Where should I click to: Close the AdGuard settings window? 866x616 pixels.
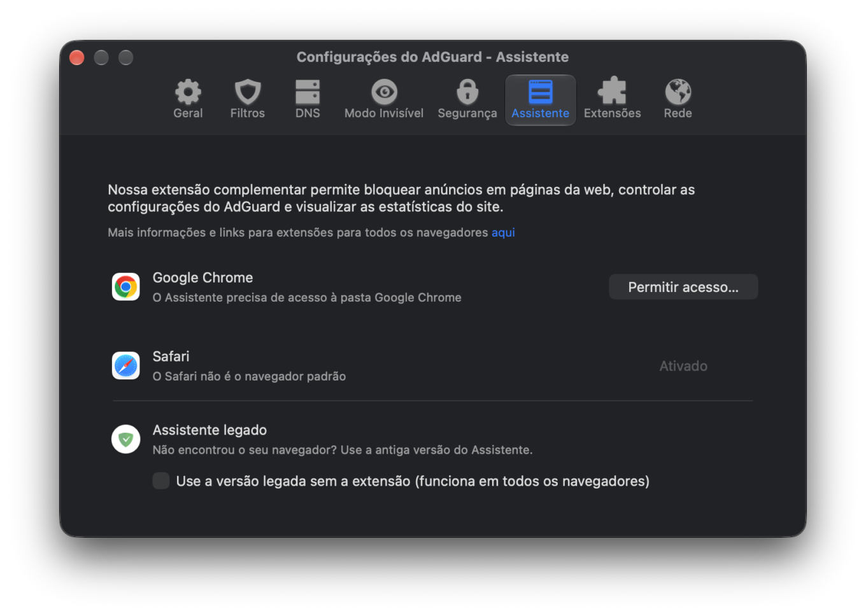77,57
